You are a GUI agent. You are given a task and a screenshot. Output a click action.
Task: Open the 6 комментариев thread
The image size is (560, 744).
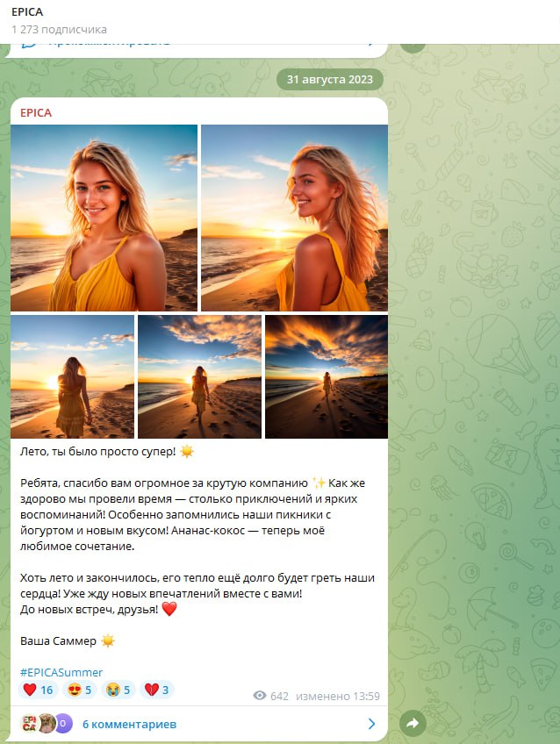point(129,724)
